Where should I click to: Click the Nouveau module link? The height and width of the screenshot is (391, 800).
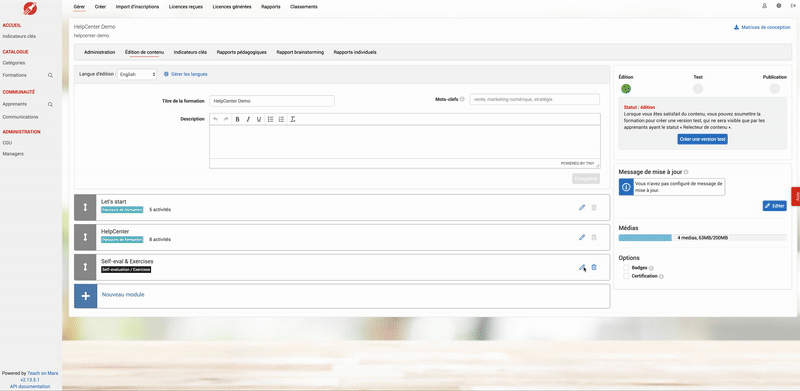pyautogui.click(x=123, y=295)
